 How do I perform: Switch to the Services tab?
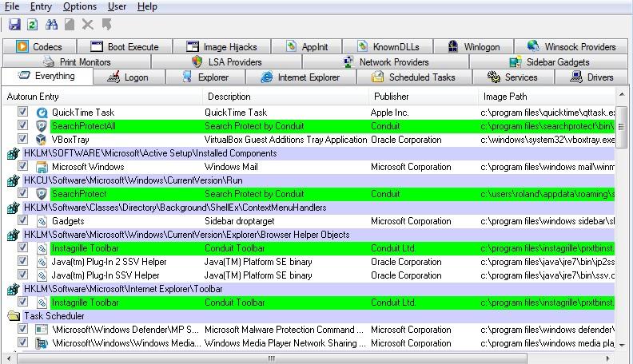(x=513, y=77)
